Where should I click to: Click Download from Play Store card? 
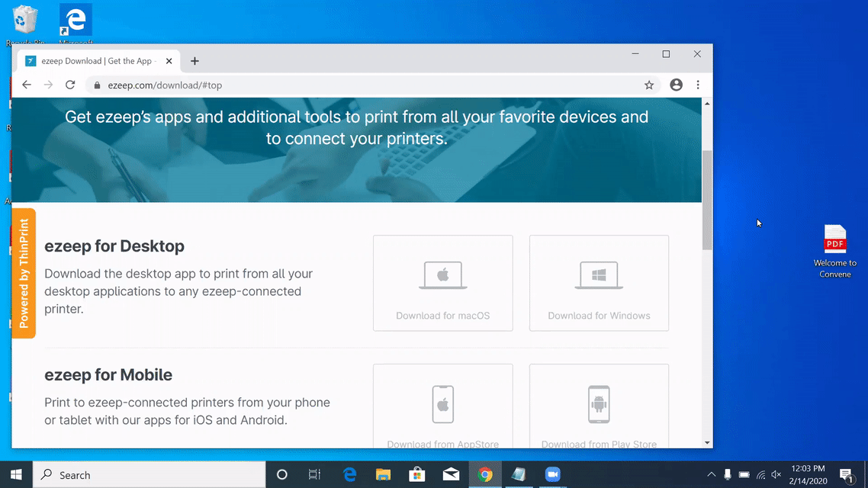tap(599, 406)
